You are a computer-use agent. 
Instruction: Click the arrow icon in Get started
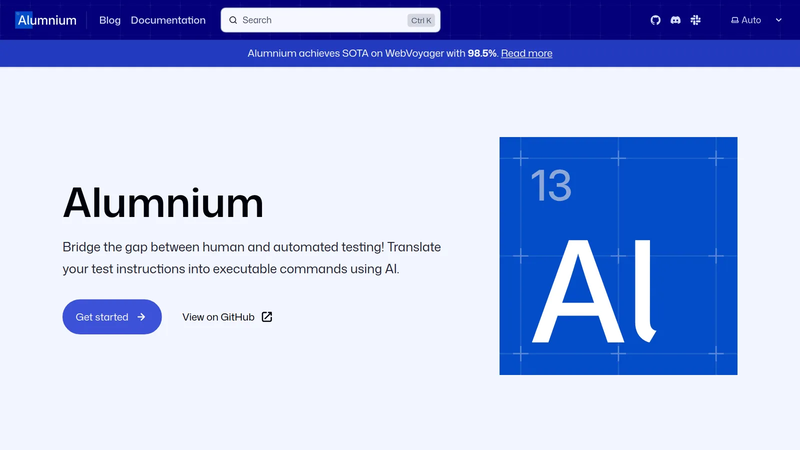coord(141,317)
